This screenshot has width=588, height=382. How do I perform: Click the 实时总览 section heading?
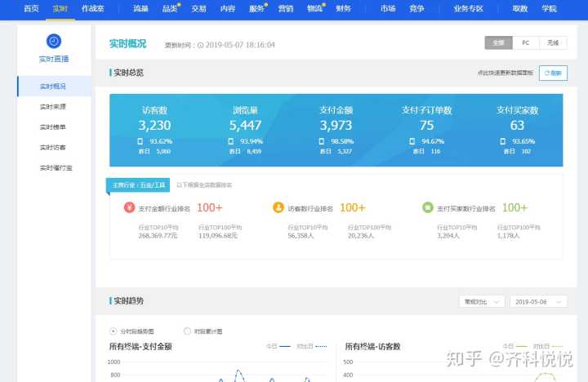[128, 73]
